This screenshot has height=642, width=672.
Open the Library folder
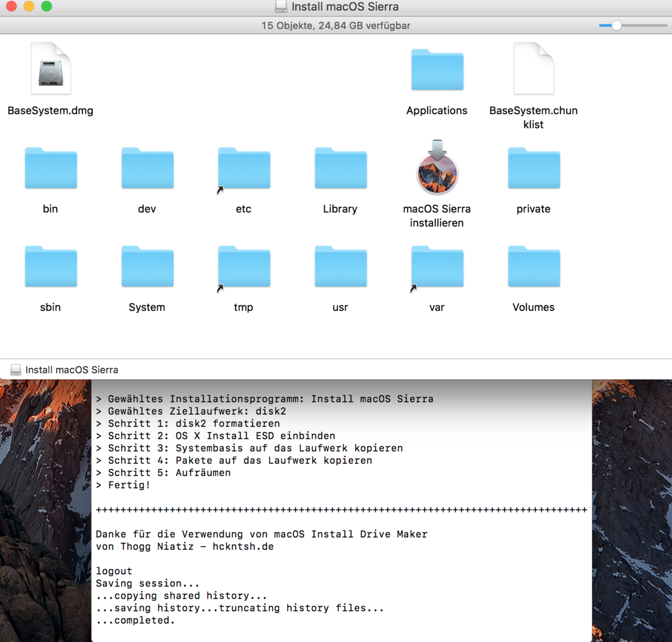(x=340, y=169)
